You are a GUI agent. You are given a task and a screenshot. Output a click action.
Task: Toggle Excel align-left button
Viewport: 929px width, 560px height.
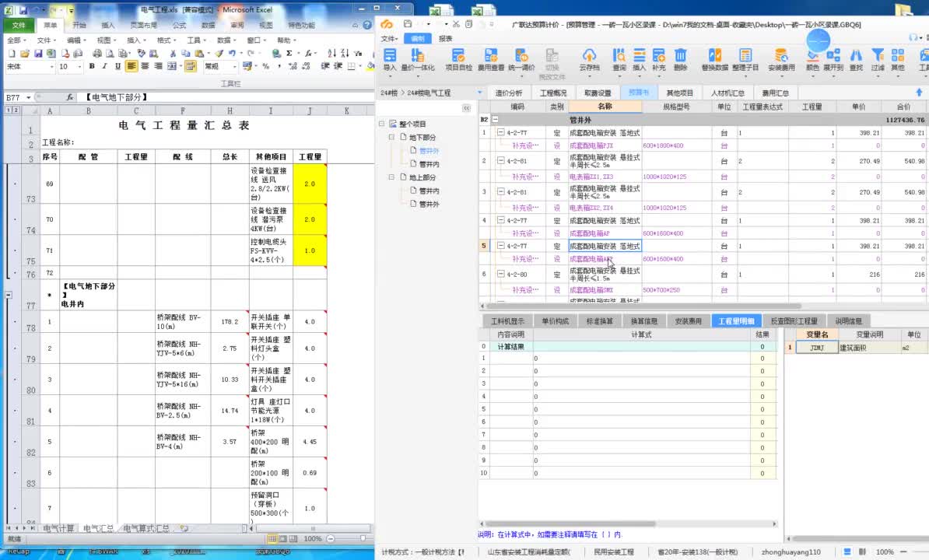click(131, 66)
